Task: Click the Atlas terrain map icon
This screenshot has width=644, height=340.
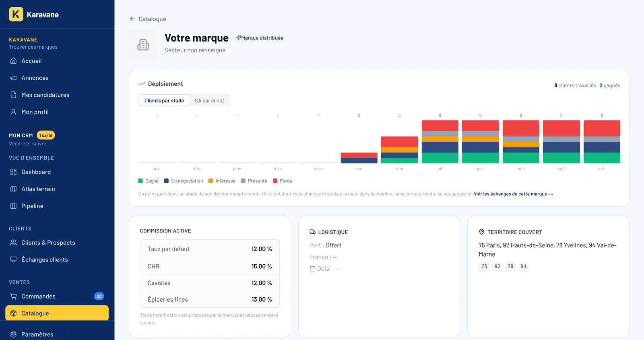Action: 13,189
